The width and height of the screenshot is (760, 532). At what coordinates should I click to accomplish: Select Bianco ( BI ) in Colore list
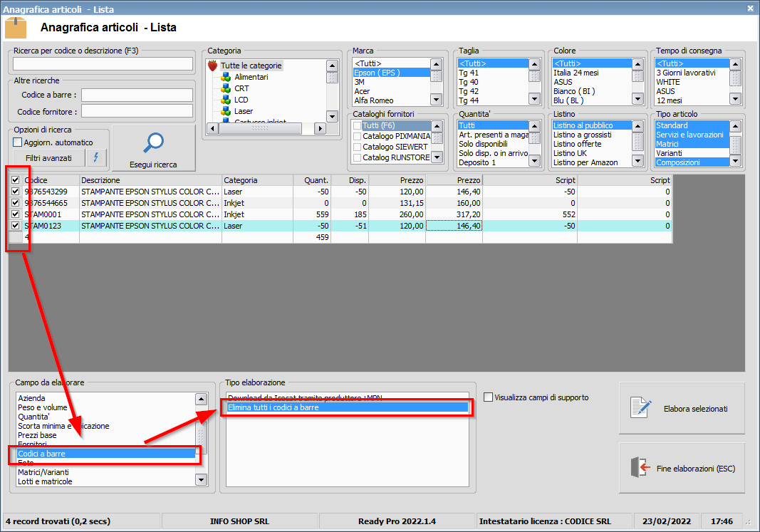[592, 91]
